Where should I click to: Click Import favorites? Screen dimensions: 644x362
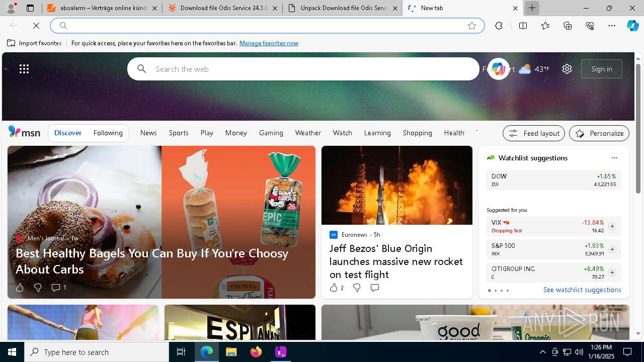(x=34, y=43)
